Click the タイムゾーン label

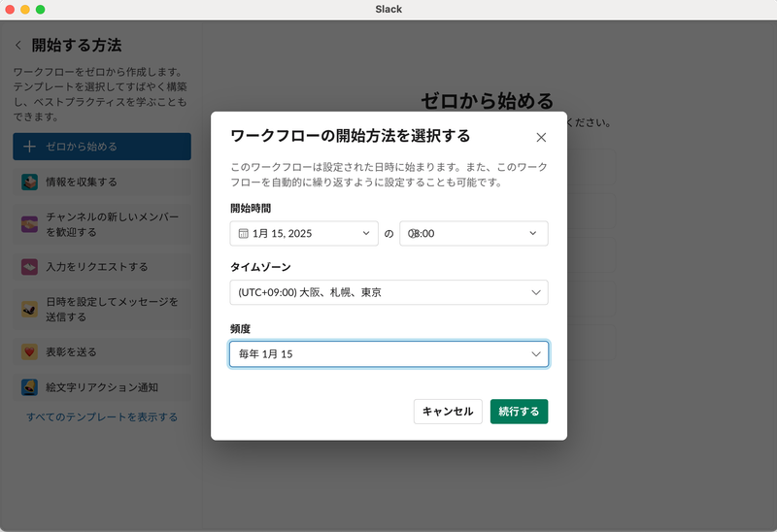[x=260, y=267]
